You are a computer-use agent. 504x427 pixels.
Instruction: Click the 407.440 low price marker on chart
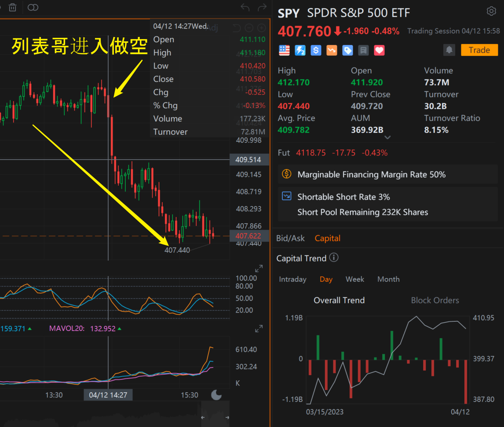[x=177, y=250]
